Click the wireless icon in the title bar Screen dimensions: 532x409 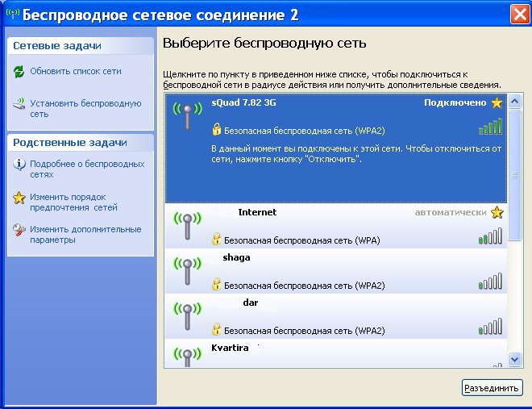(x=13, y=15)
